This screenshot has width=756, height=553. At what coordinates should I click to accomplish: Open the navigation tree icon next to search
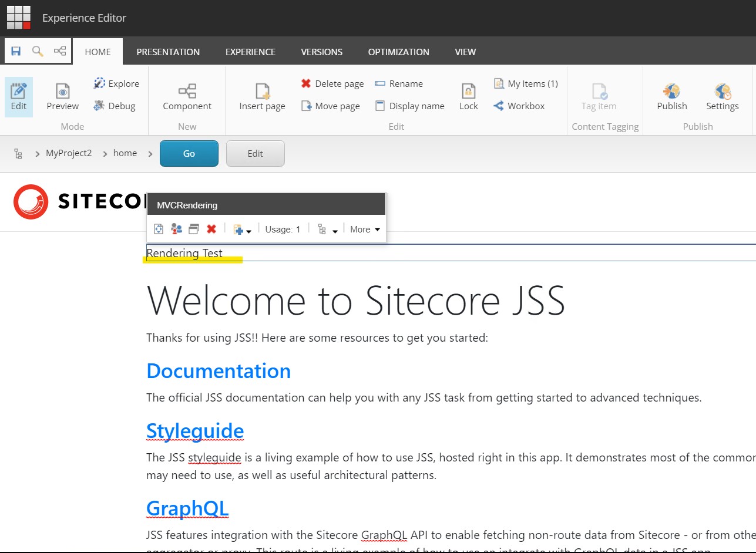point(60,51)
